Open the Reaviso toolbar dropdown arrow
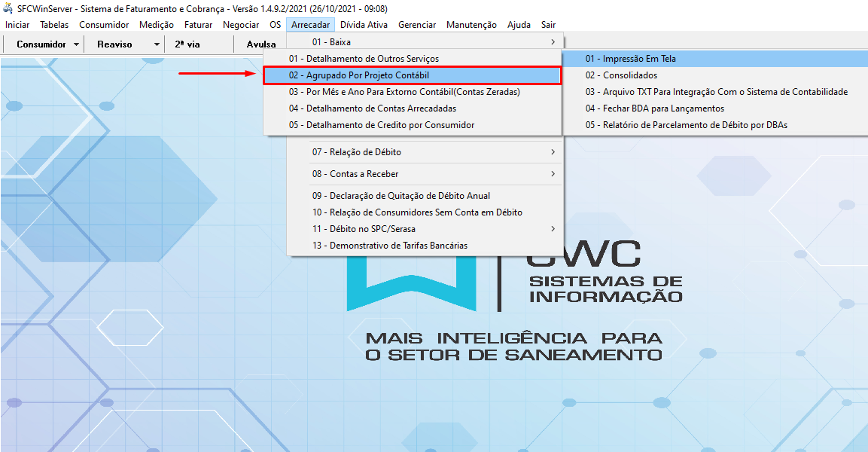The height and width of the screenshot is (452, 868). coord(157,44)
